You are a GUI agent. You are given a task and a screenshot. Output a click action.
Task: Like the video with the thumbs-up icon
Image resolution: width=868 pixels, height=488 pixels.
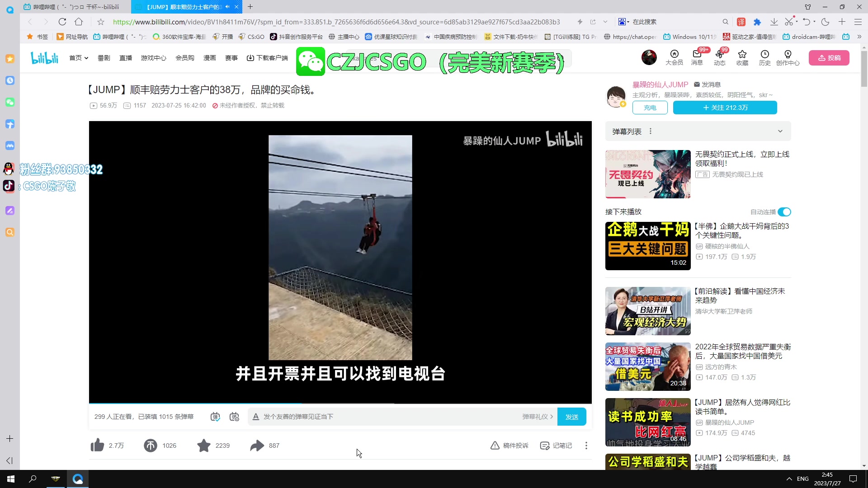(97, 446)
